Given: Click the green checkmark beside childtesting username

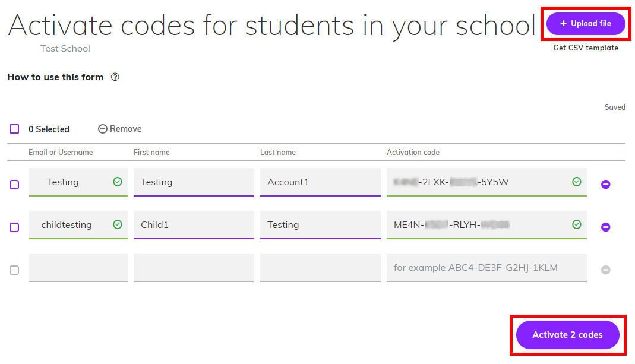Looking at the screenshot, I should coord(118,224).
